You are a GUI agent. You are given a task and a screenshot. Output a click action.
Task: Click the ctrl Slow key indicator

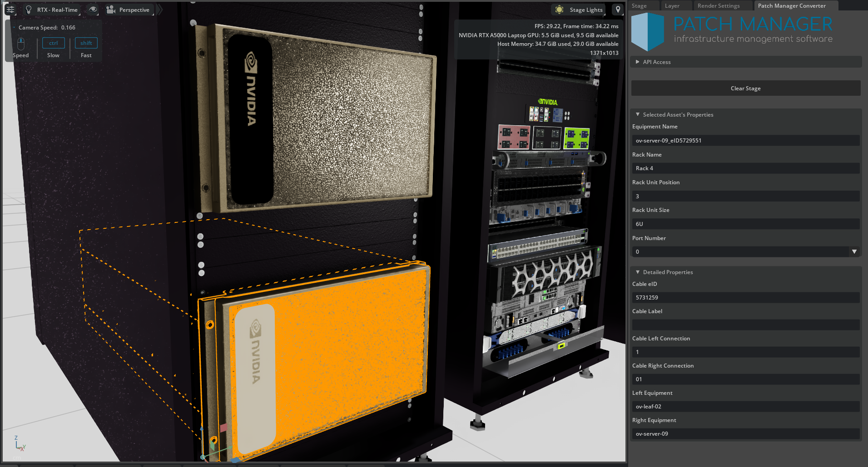(54, 43)
